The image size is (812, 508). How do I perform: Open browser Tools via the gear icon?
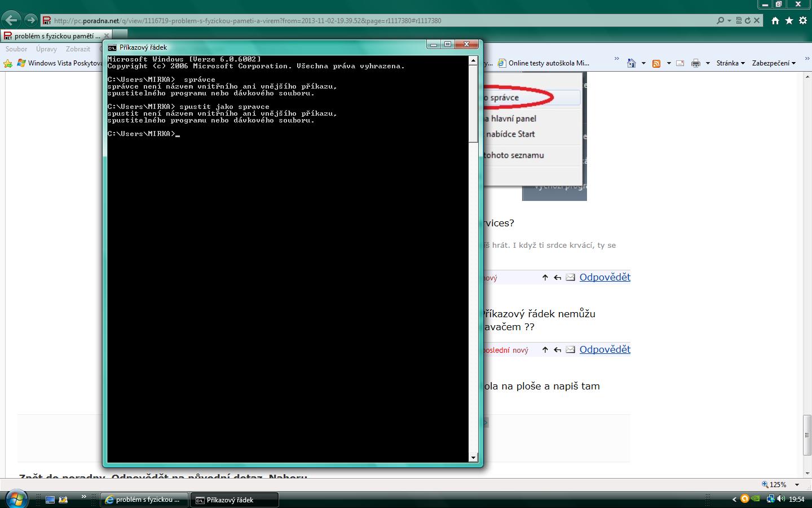[x=802, y=20]
